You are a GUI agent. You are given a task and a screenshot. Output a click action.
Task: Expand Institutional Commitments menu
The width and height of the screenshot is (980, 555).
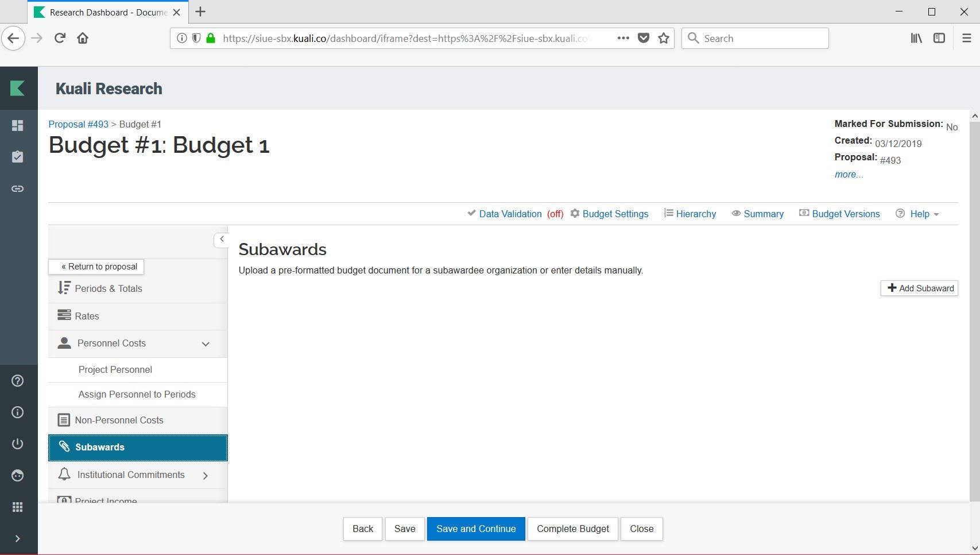coord(206,475)
